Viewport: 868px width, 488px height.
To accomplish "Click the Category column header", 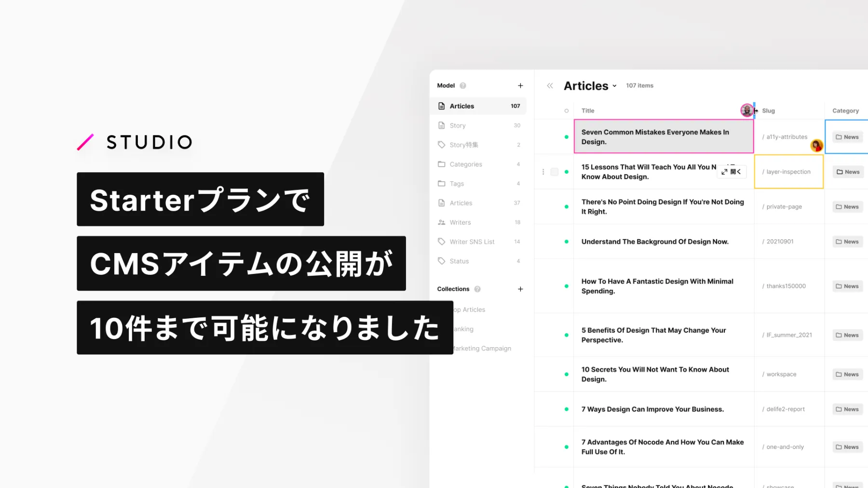I will 845,111.
